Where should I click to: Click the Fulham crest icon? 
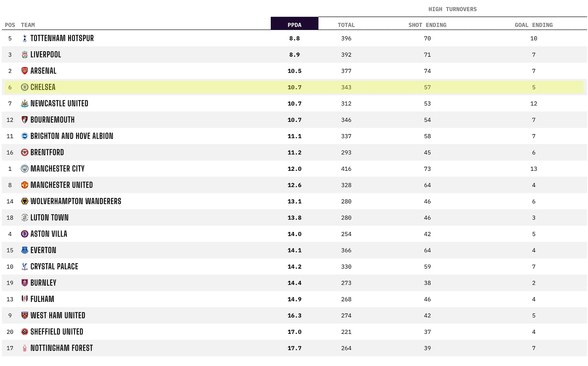coord(25,299)
